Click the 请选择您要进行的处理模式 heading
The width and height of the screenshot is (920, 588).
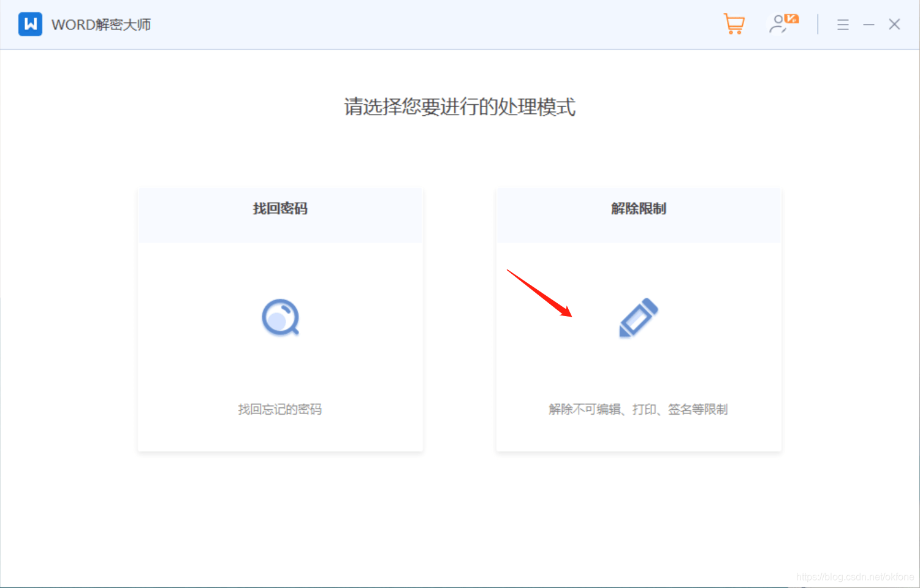460,107
